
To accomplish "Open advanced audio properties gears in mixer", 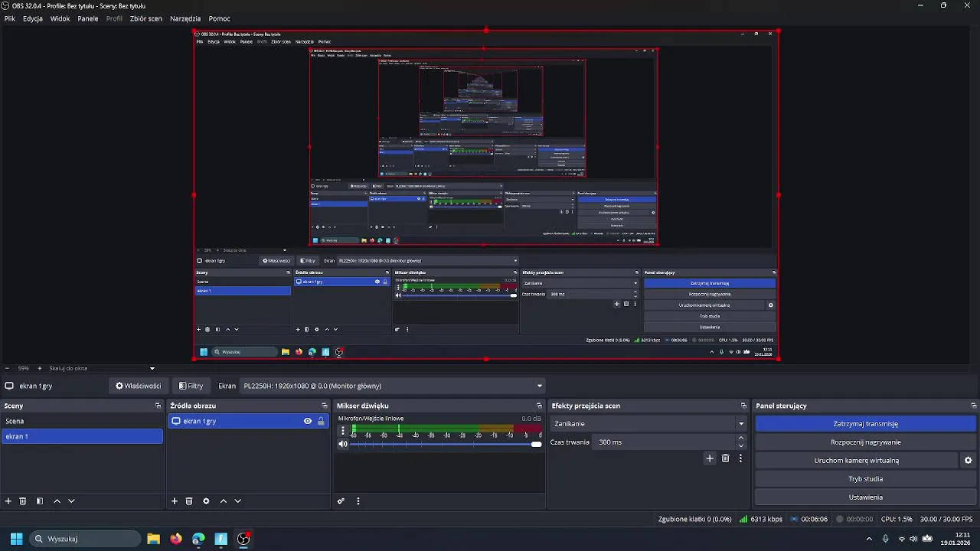I will [341, 501].
